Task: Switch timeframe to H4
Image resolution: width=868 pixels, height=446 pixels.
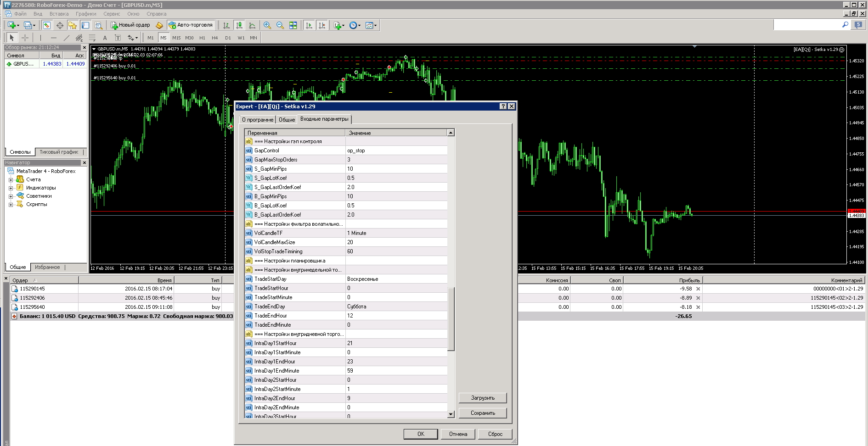Action: pyautogui.click(x=215, y=38)
